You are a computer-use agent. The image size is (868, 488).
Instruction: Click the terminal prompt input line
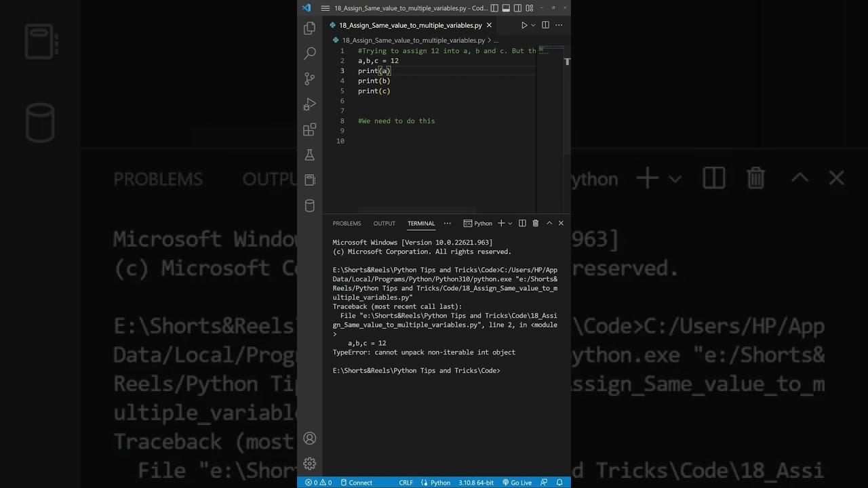416,371
